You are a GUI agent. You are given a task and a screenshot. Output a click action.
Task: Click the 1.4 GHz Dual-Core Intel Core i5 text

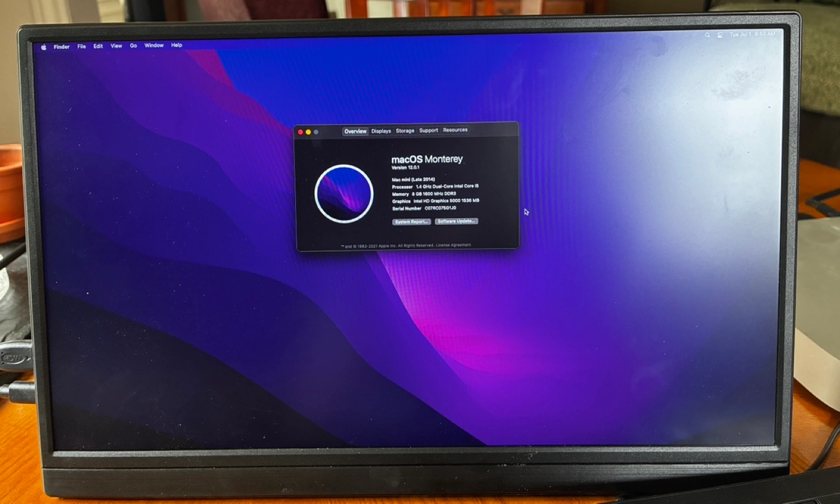[447, 186]
